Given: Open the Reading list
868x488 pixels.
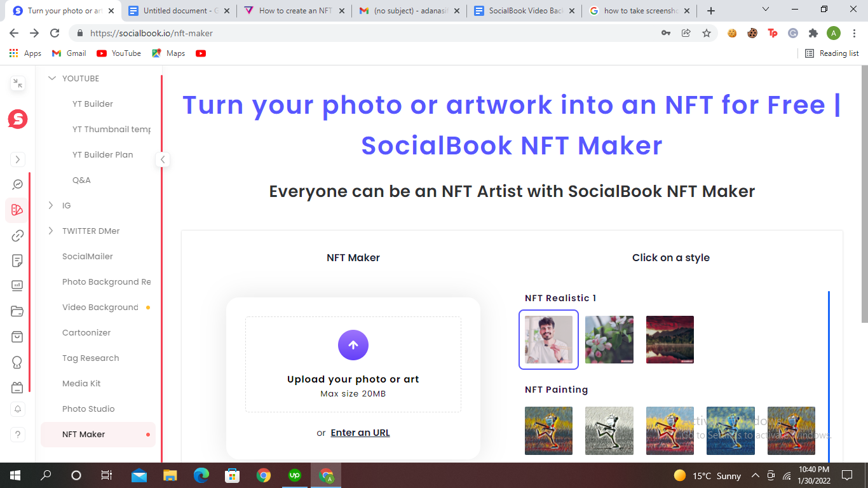Looking at the screenshot, I should tap(832, 53).
